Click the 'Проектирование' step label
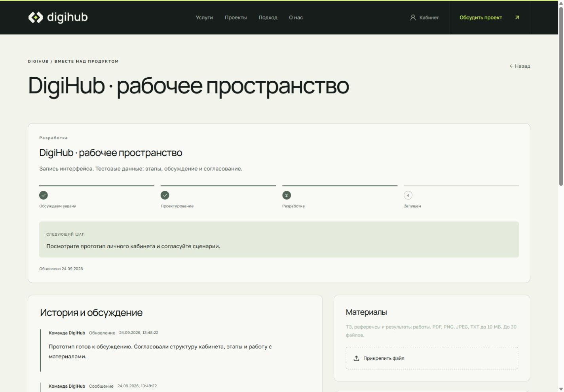Screen dimensions: 564x392 click(177, 206)
